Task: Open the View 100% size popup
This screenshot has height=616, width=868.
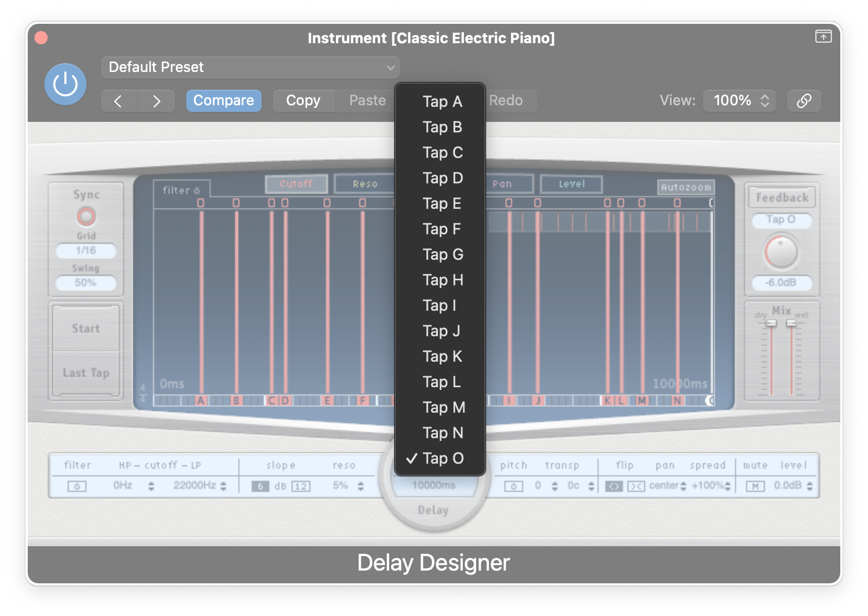Action: (x=739, y=101)
